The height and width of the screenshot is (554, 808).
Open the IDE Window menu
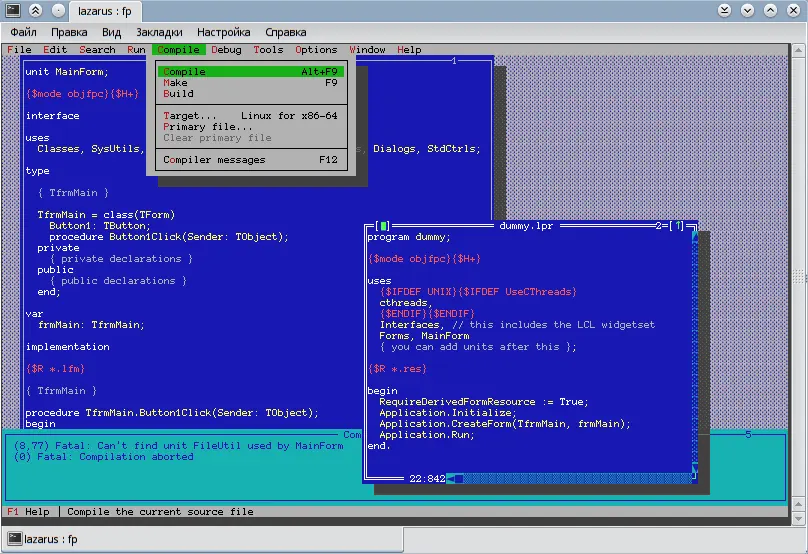(x=367, y=49)
